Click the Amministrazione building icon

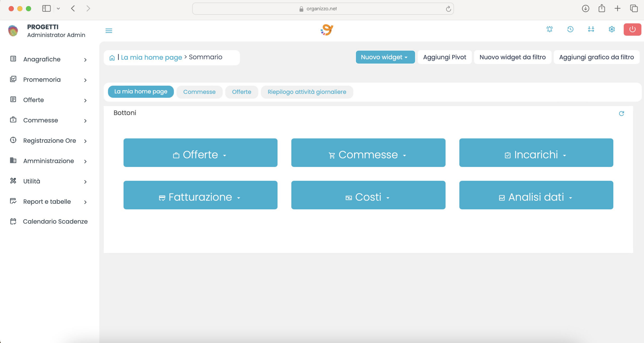pos(13,160)
